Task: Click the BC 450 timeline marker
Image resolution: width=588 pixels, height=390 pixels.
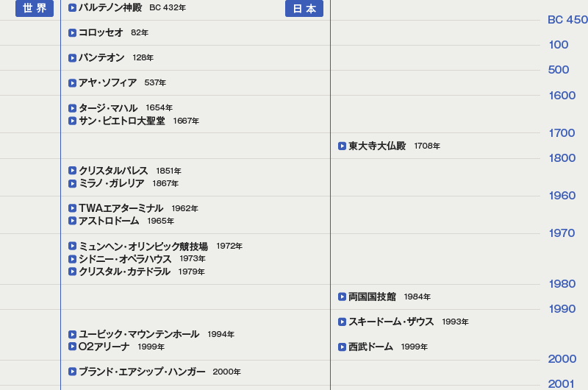Action: (x=567, y=20)
